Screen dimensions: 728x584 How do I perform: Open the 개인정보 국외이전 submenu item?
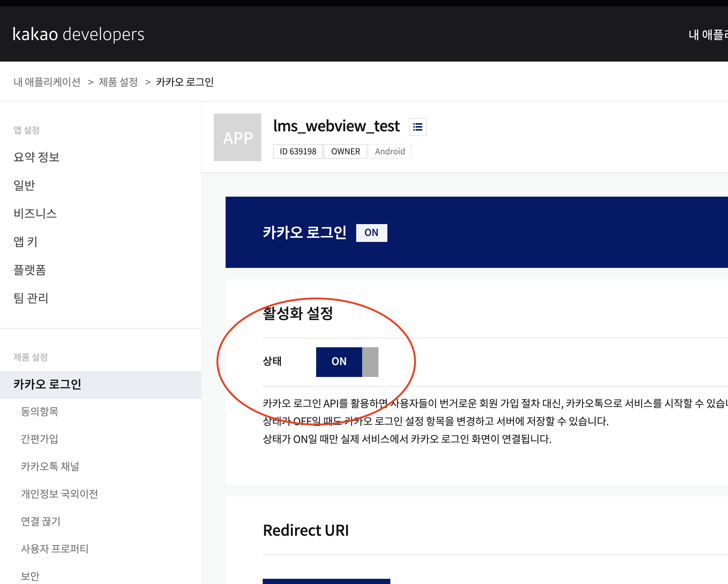point(59,494)
